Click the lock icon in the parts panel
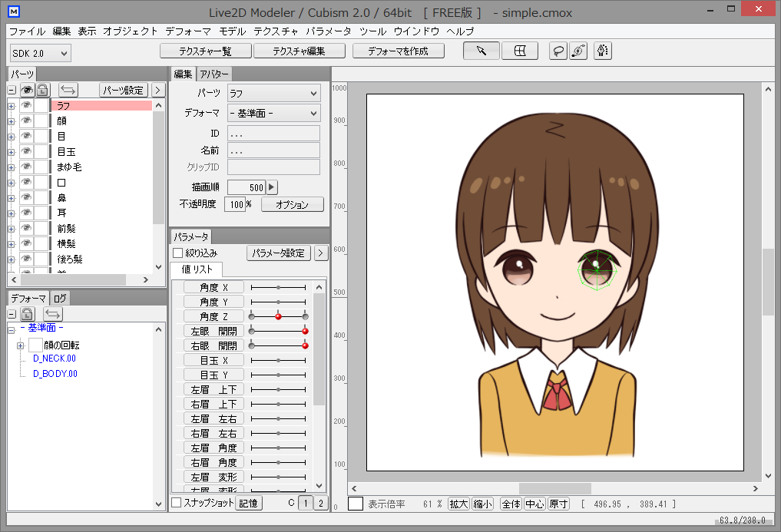 click(42, 90)
